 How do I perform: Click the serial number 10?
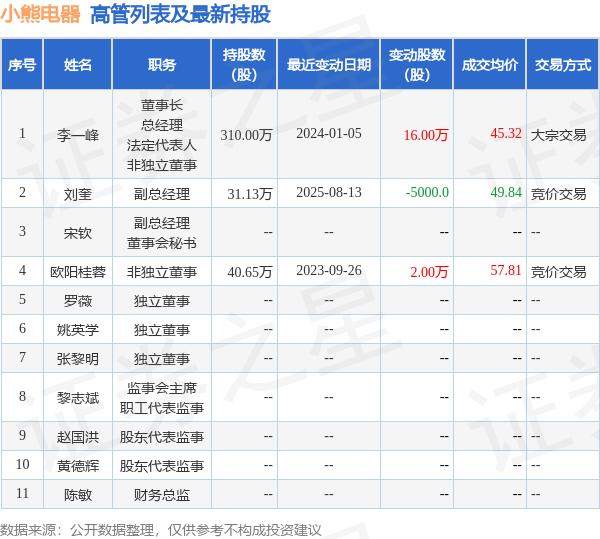tap(22, 464)
